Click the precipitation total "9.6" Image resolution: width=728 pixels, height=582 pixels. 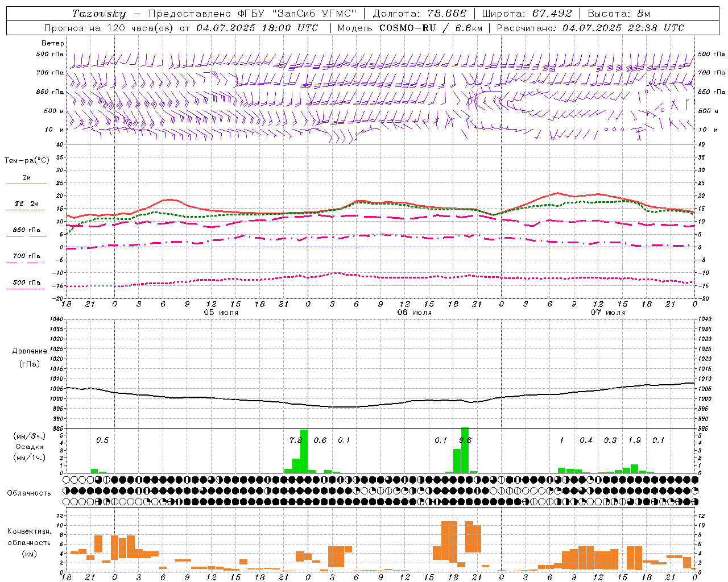coord(465,440)
